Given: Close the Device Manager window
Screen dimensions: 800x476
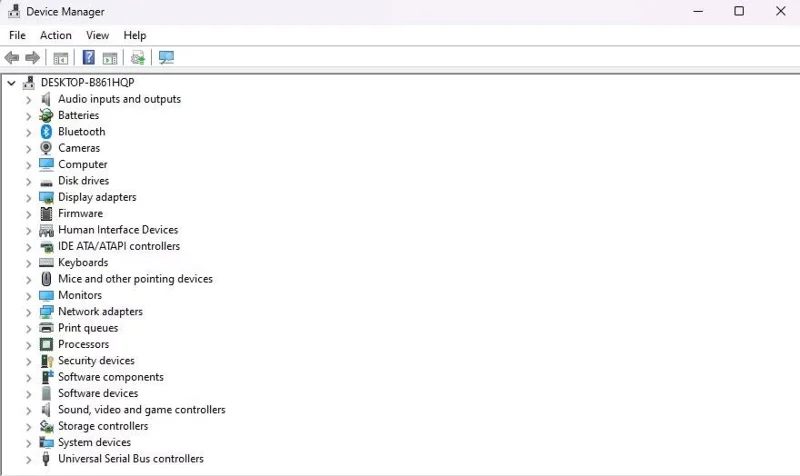Looking at the screenshot, I should [x=781, y=11].
